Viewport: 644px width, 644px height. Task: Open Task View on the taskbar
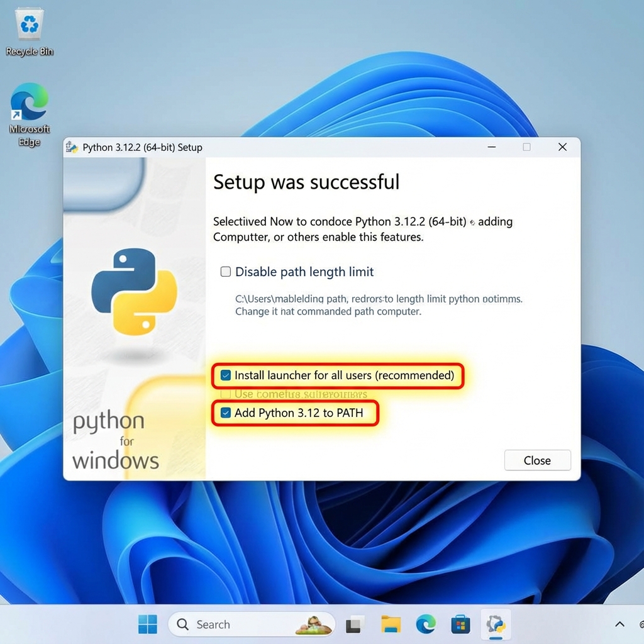pyautogui.click(x=355, y=625)
